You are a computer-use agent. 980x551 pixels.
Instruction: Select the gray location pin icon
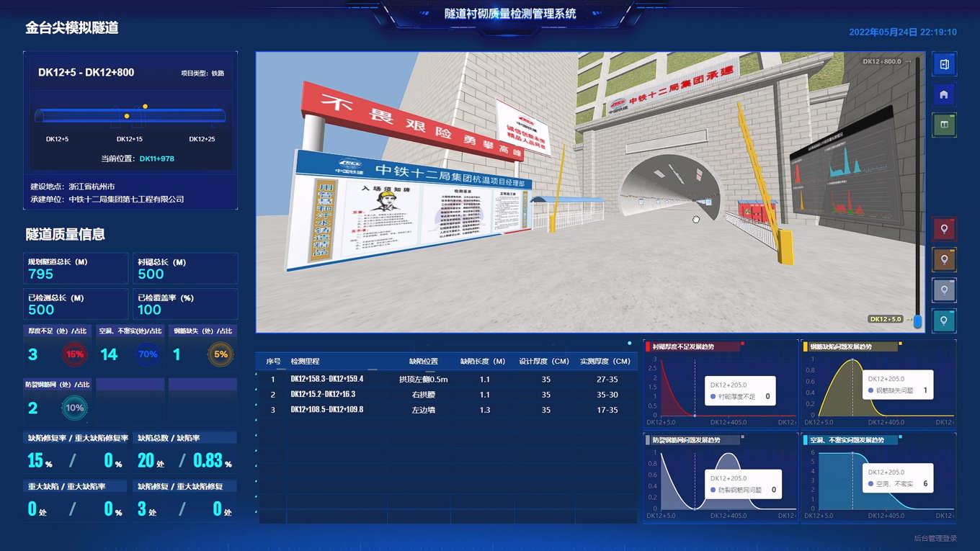click(944, 290)
